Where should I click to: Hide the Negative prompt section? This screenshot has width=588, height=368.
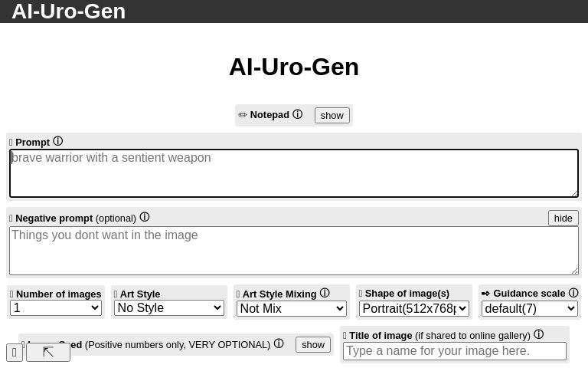(563, 218)
